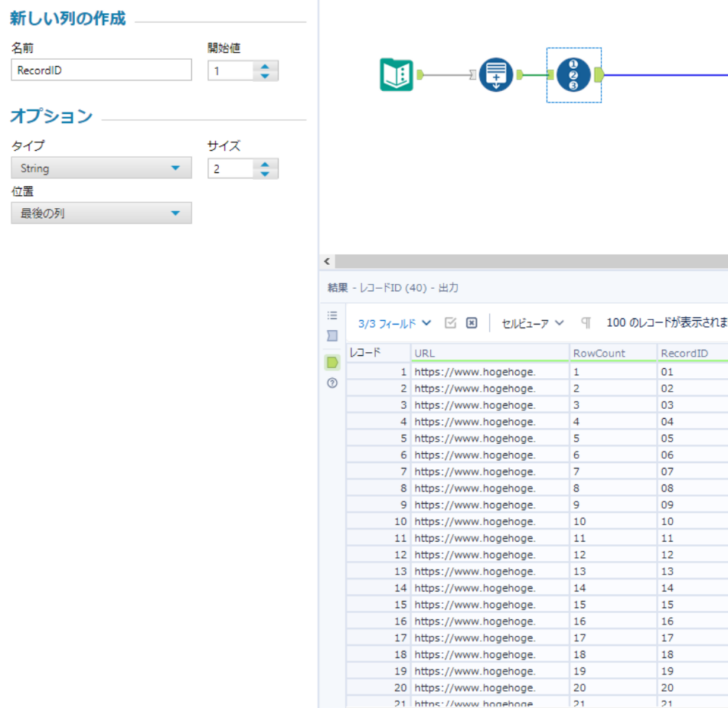This screenshot has height=708, width=728.
Task: Expand the 3/3 フィールド dropdown
Action: 394,323
